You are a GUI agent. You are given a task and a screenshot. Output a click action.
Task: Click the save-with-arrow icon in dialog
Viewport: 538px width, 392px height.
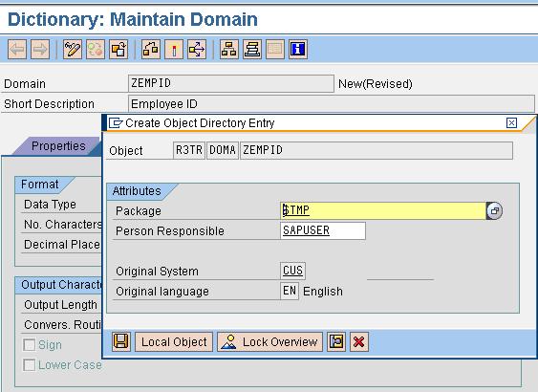point(336,341)
